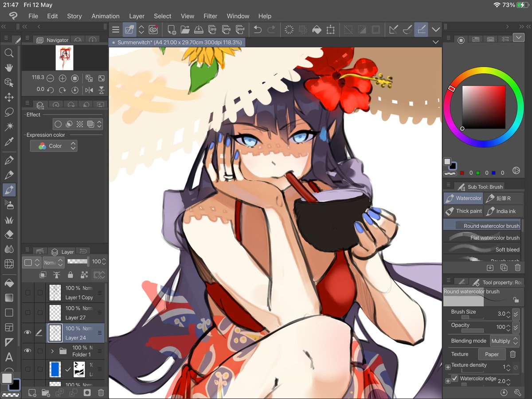Select the Zoom magnifier tool
Screen dimensions: 532x399
[9, 53]
